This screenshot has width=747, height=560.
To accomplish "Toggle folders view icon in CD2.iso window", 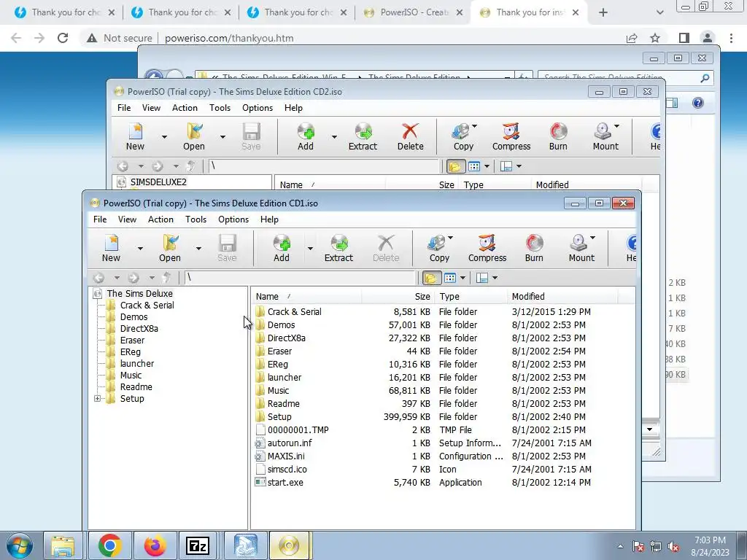I will coord(455,166).
